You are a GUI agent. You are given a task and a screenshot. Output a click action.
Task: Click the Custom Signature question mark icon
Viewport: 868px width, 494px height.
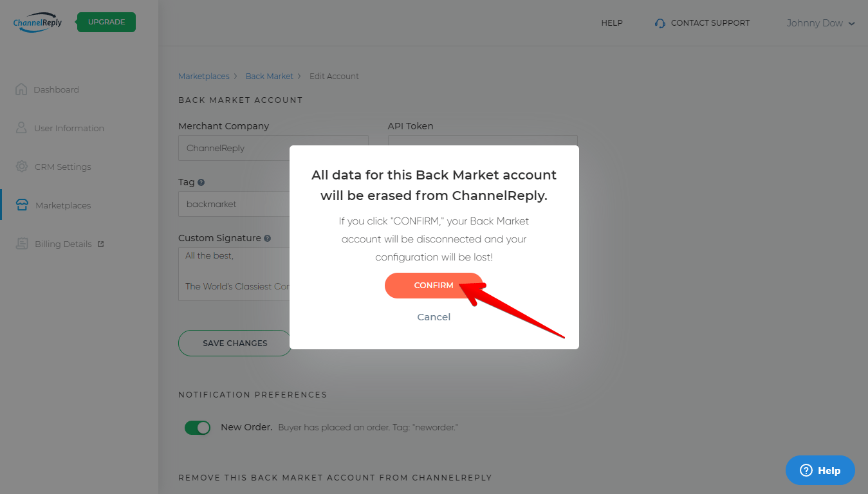click(x=268, y=238)
